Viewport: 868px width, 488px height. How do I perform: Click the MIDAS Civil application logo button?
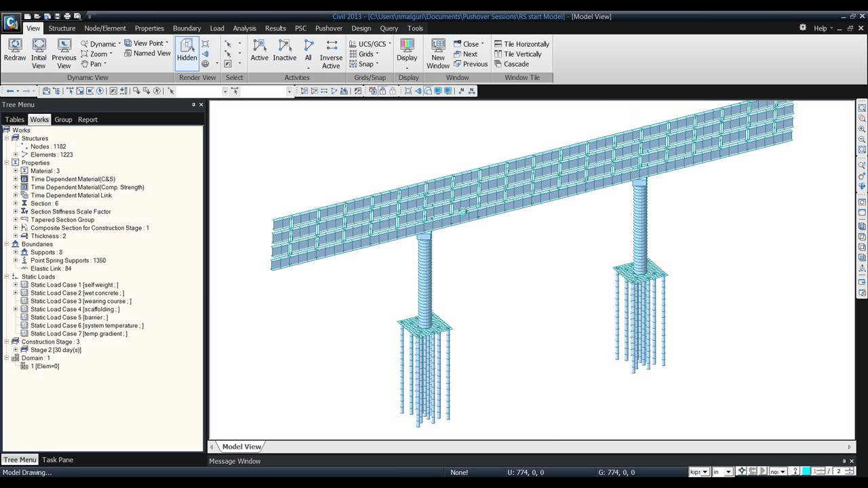tap(12, 22)
